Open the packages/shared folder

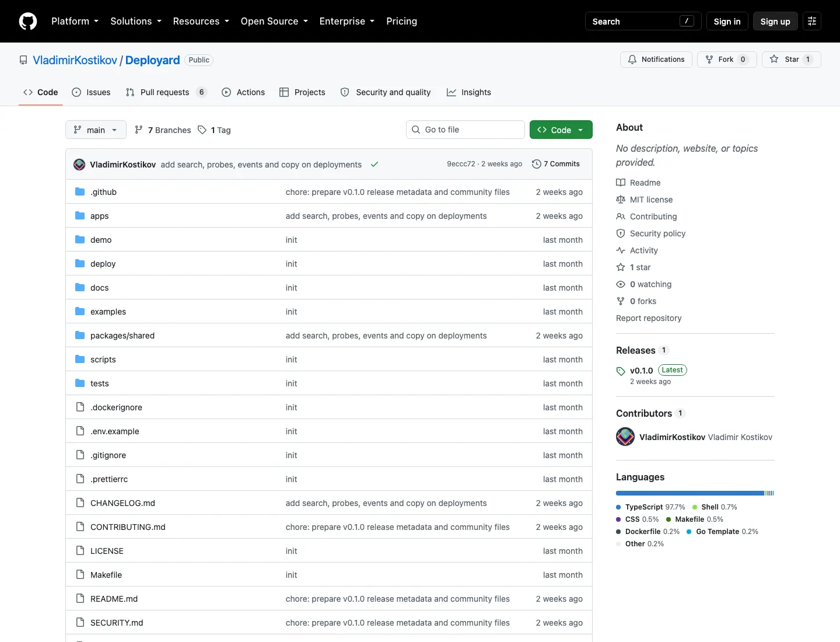pyautogui.click(x=123, y=336)
